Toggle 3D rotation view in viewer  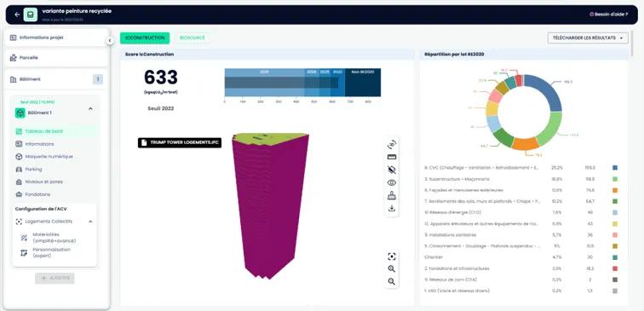pyautogui.click(x=391, y=144)
